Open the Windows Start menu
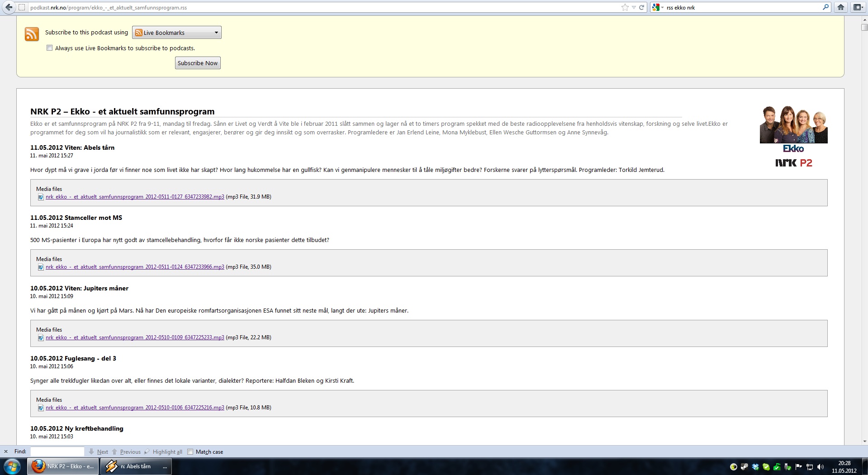 click(13, 466)
